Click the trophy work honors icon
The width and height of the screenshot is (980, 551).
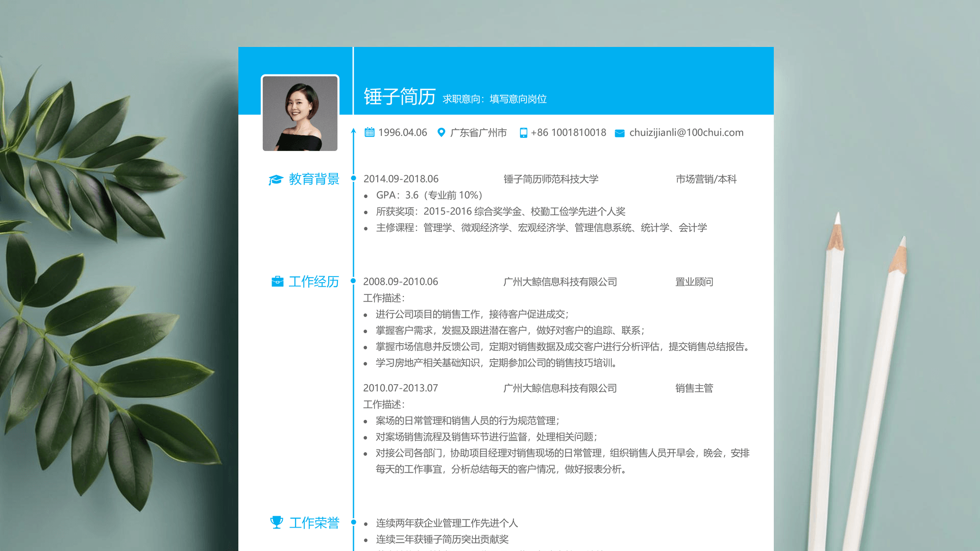(277, 522)
